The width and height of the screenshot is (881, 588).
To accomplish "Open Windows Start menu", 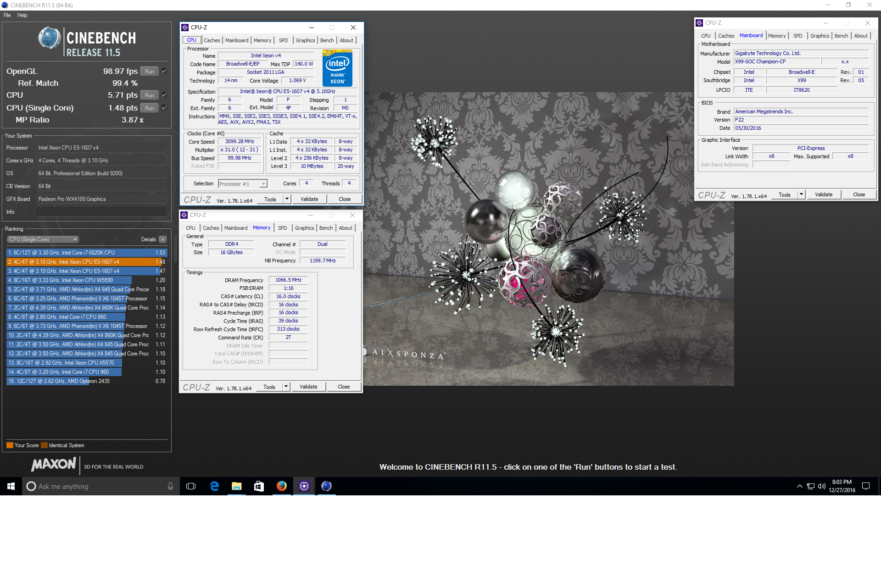I will tap(11, 486).
